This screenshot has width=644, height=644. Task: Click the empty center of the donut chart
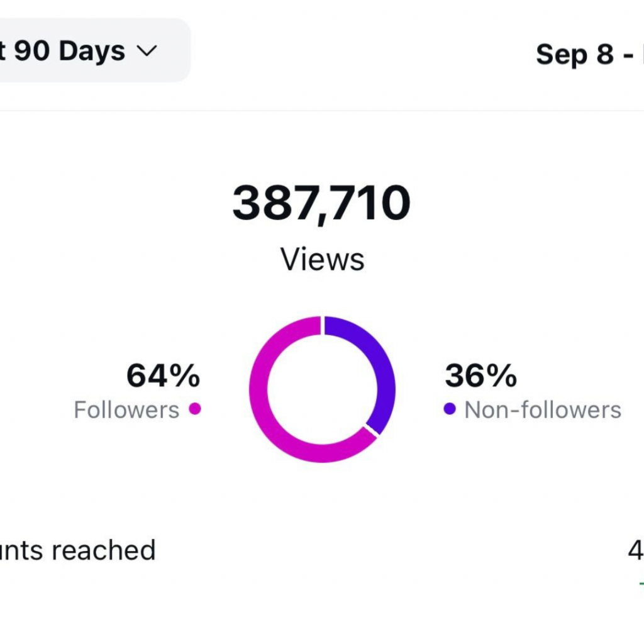pos(323,389)
